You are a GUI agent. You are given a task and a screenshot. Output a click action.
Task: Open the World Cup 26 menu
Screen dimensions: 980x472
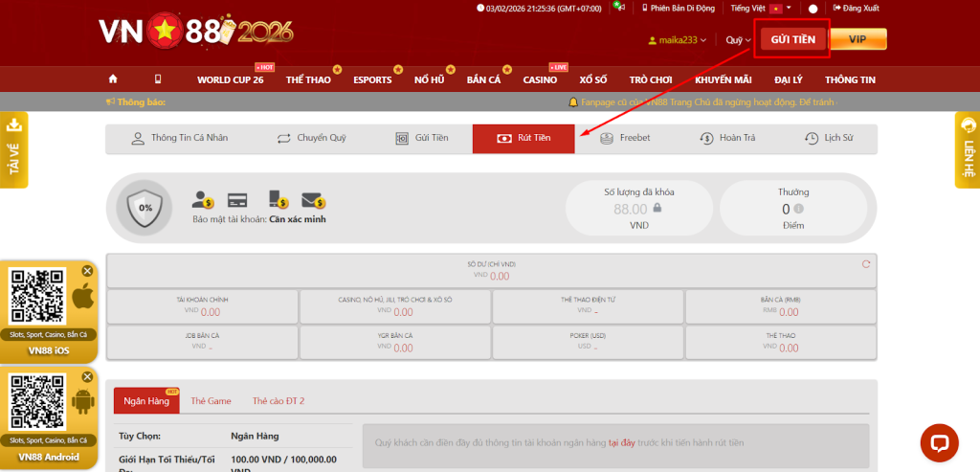pyautogui.click(x=230, y=80)
